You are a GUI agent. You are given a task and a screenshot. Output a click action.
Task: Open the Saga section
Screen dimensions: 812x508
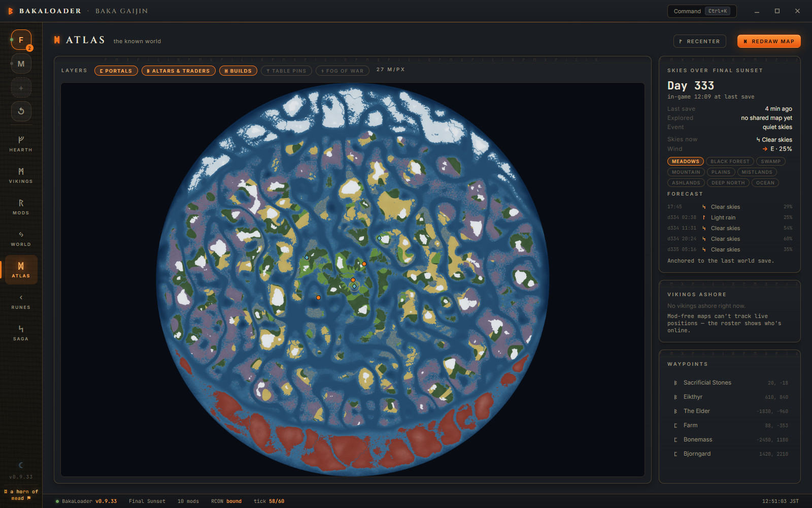(21, 332)
